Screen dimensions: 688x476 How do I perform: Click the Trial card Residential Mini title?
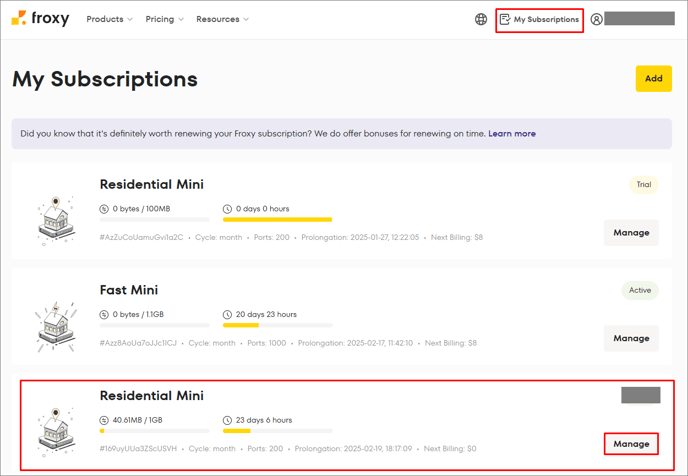click(x=152, y=184)
